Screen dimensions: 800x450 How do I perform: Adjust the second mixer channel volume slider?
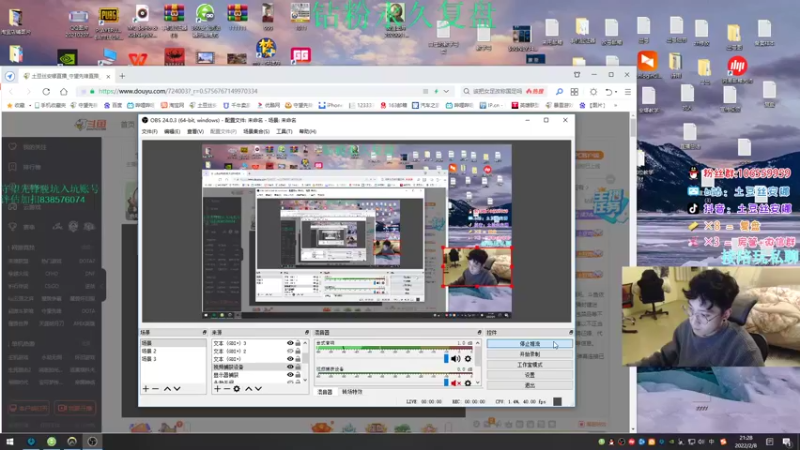point(446,383)
